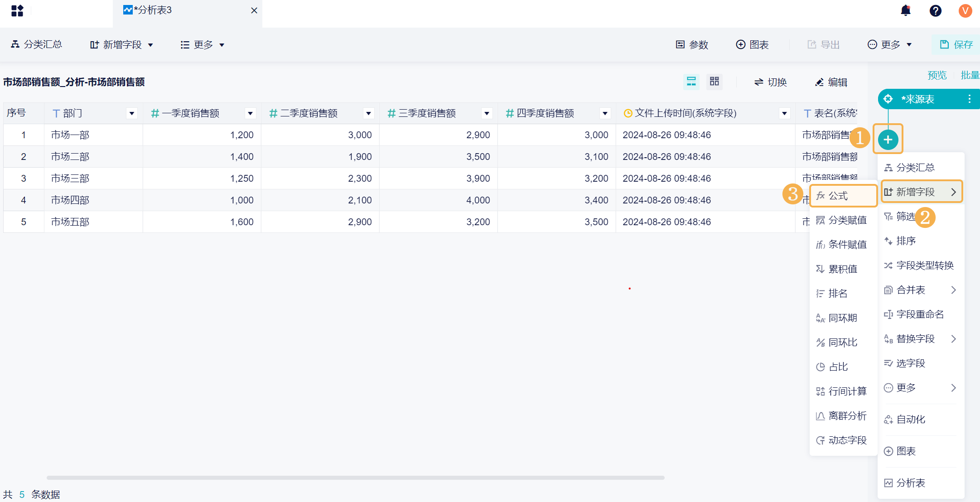Expand the 替换字段 submenu
Screen dimensions: 980x502
pyautogui.click(x=921, y=338)
